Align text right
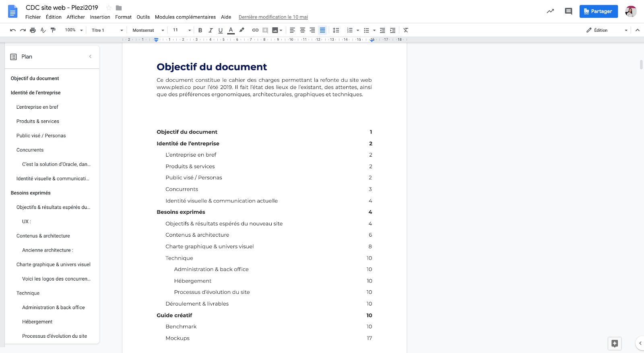The width and height of the screenshot is (644, 353). 312,30
